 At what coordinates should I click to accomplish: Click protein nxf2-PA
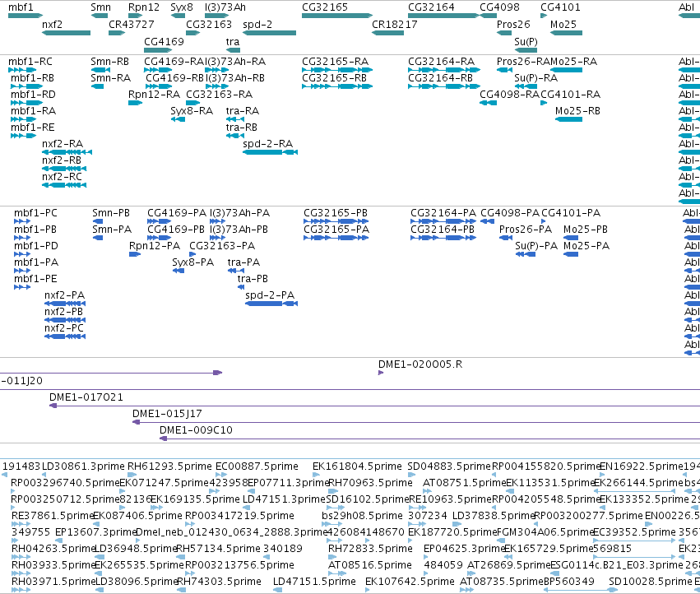65,304
